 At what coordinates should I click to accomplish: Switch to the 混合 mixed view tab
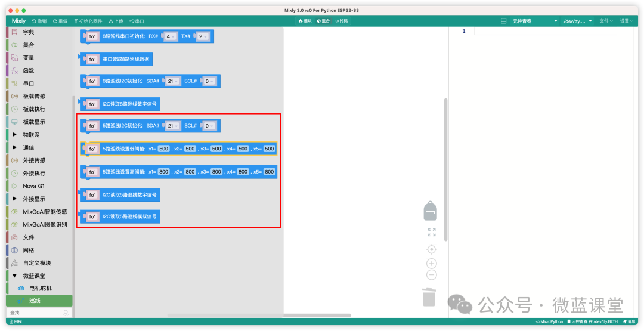(x=324, y=21)
